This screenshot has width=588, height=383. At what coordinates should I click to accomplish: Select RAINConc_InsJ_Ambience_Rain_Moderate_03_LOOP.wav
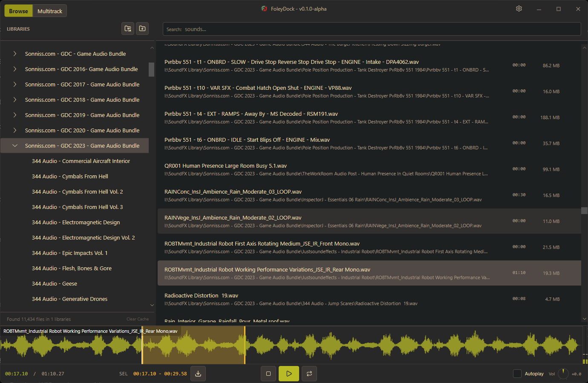pyautogui.click(x=369, y=195)
